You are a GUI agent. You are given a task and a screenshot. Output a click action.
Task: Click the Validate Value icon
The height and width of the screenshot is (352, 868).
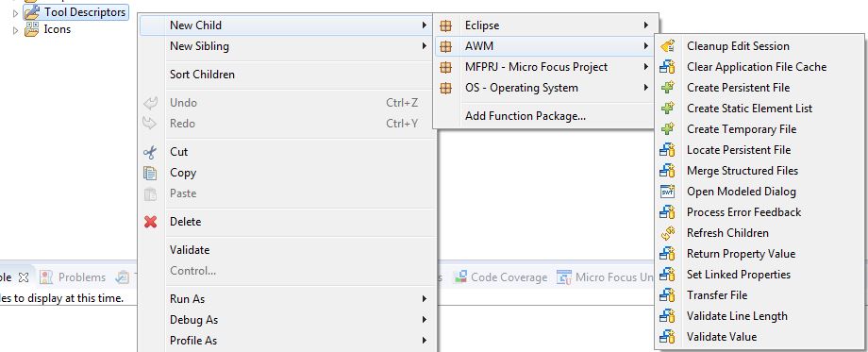(x=668, y=337)
